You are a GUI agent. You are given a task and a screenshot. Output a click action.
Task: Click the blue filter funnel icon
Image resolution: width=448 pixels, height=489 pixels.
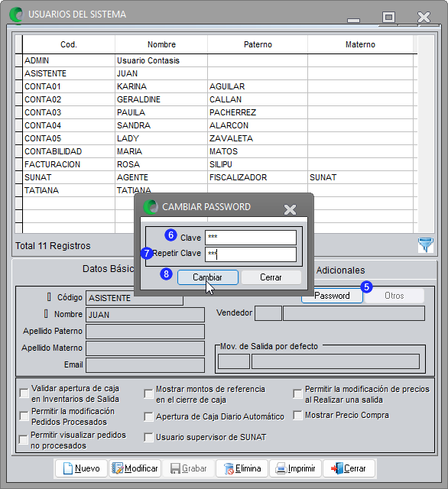426,244
